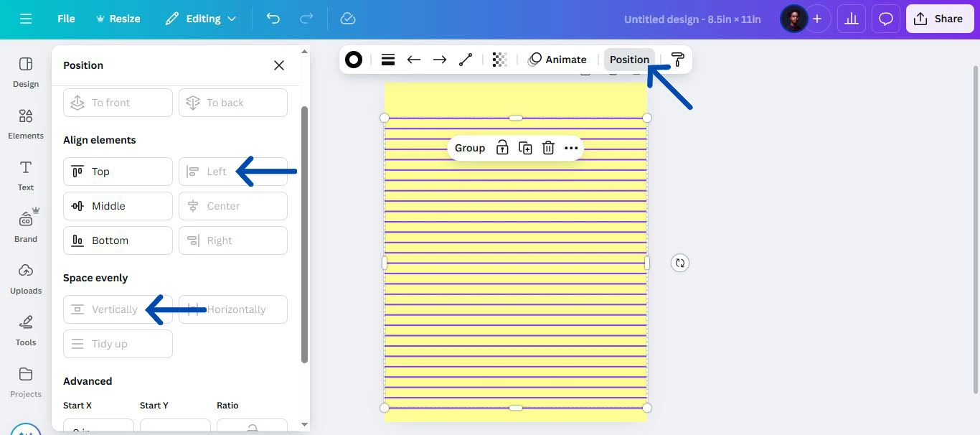Open the more options ellipsis menu
The image size is (980, 435).
[571, 148]
